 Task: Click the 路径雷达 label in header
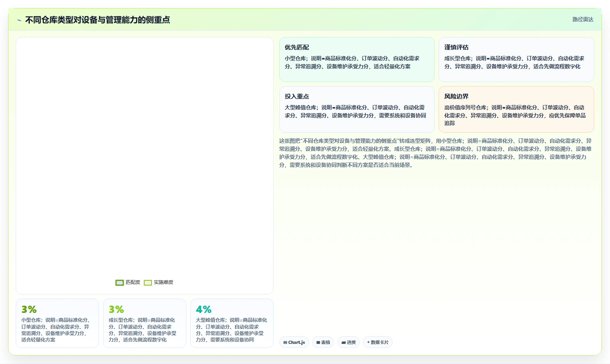click(583, 19)
